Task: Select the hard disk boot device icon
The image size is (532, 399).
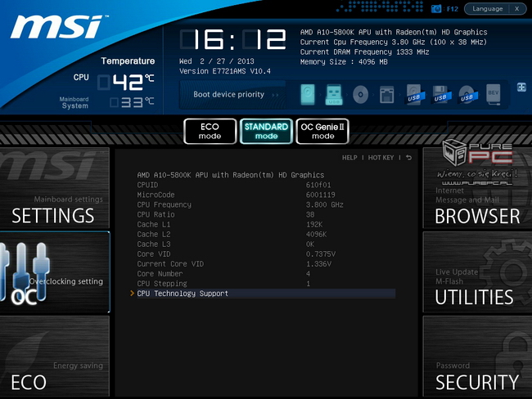Action: click(308, 94)
